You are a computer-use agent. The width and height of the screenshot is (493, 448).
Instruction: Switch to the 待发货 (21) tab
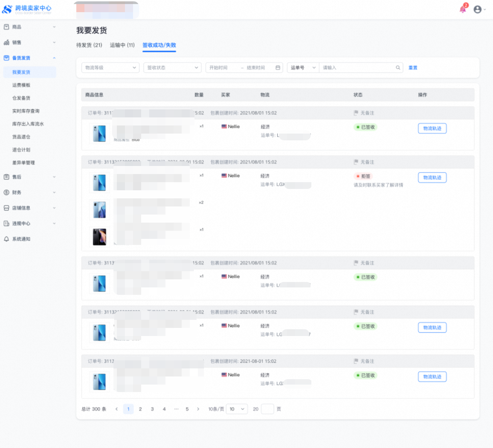tap(89, 45)
